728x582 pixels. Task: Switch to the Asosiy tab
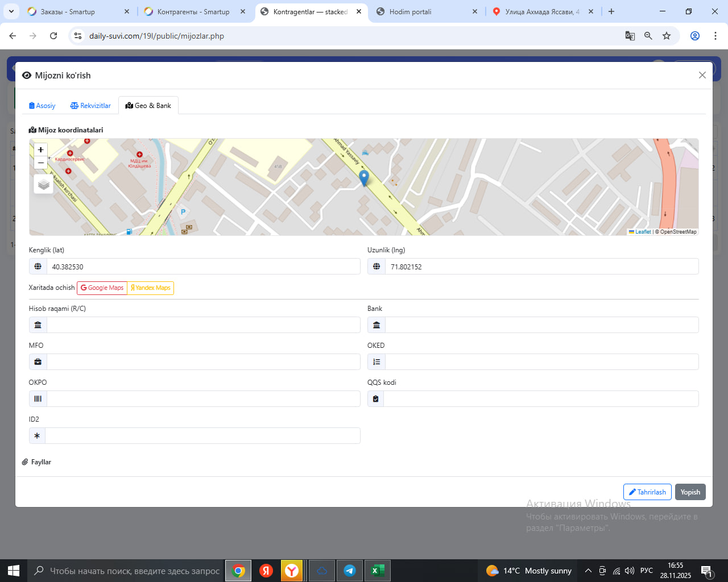(42, 106)
